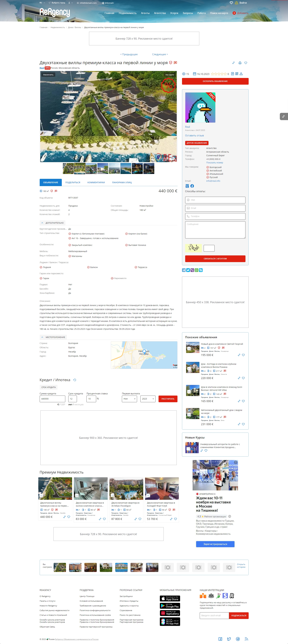The image size is (288, 644).
Task: Open the first payment month dropdown
Action: coord(129,399)
